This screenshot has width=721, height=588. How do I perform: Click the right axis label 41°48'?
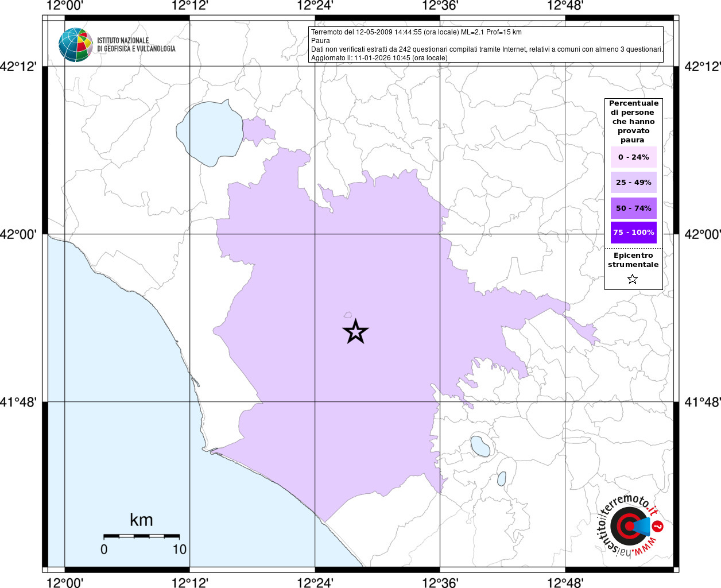coord(703,402)
